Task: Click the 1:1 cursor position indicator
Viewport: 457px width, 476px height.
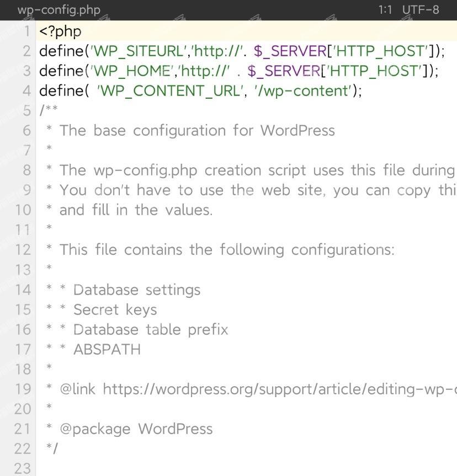Action: (x=385, y=10)
